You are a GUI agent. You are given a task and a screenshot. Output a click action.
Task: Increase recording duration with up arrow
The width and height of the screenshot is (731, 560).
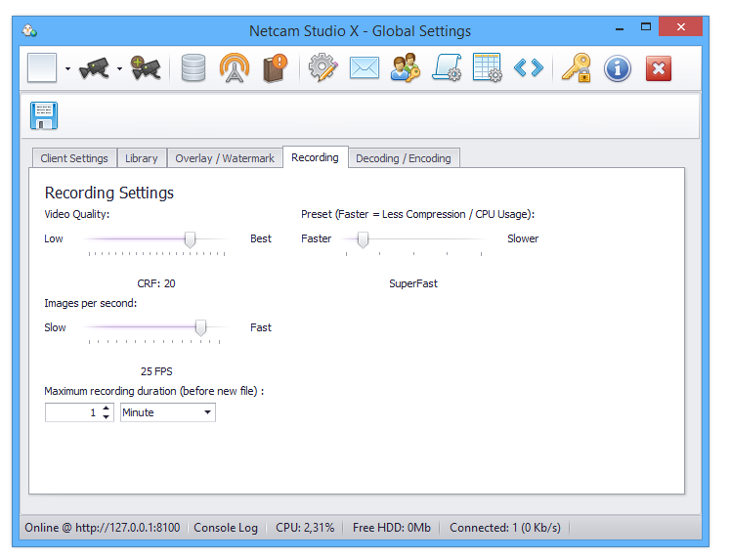(107, 408)
